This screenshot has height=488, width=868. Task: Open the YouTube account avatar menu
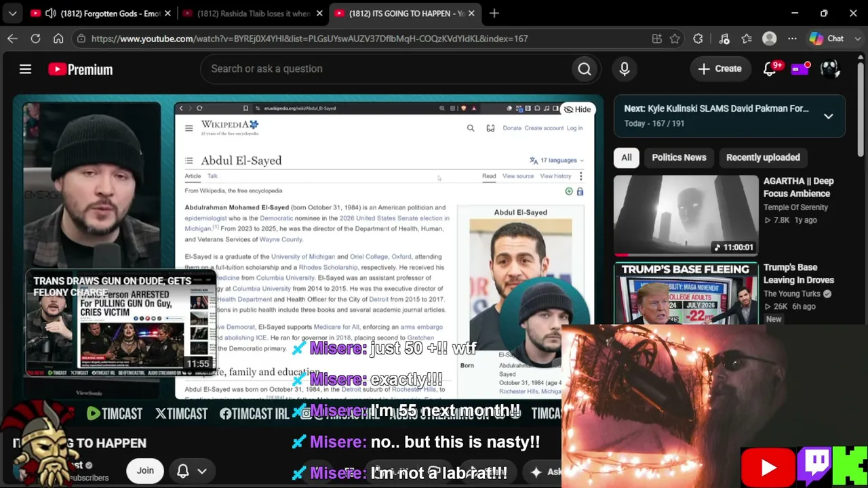point(830,68)
